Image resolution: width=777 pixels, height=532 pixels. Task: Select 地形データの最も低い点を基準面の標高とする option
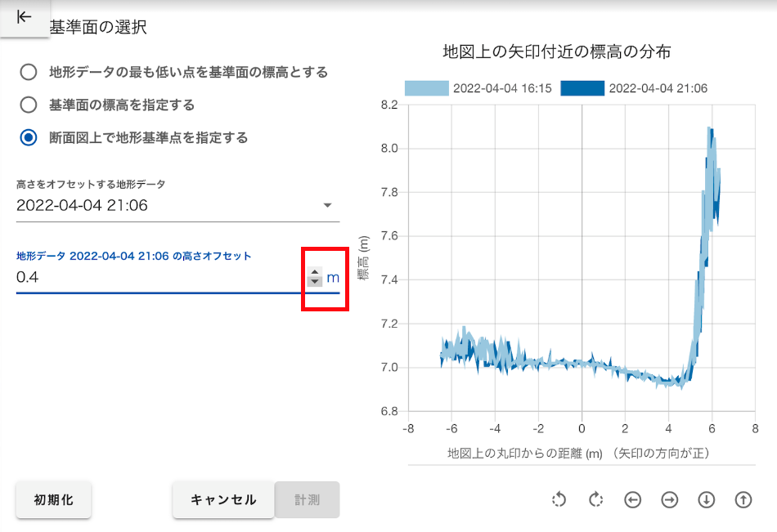pos(29,73)
